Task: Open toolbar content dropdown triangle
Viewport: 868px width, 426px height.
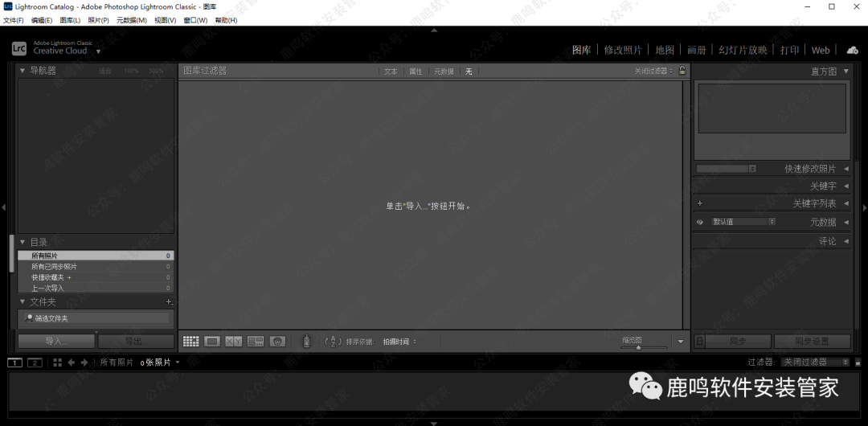Action: coord(681,342)
